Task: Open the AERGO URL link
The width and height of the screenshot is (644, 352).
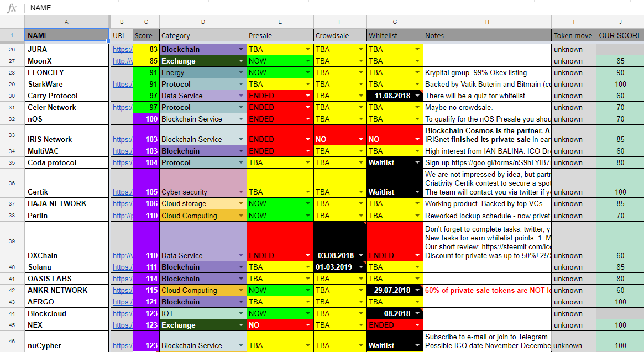Action: pyautogui.click(x=122, y=302)
